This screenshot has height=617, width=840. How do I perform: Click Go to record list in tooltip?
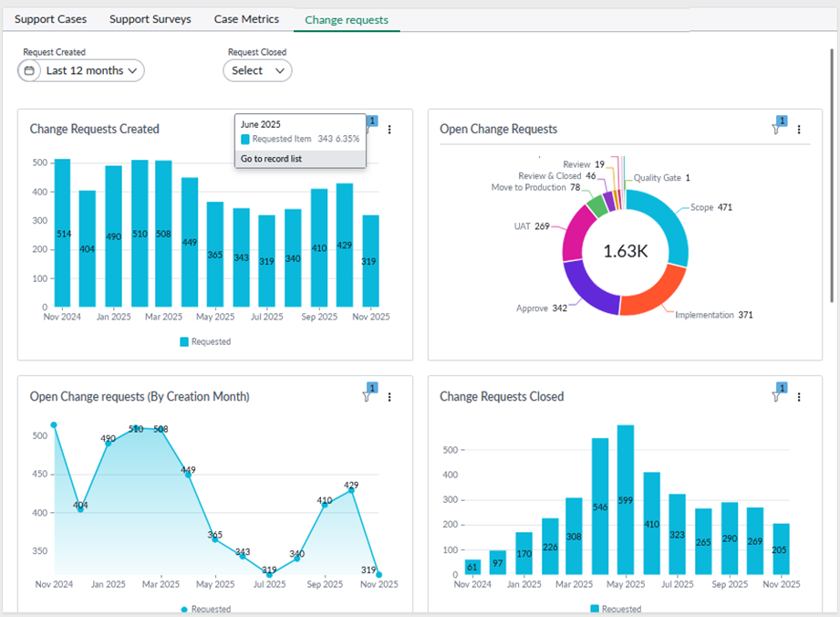coord(271,159)
